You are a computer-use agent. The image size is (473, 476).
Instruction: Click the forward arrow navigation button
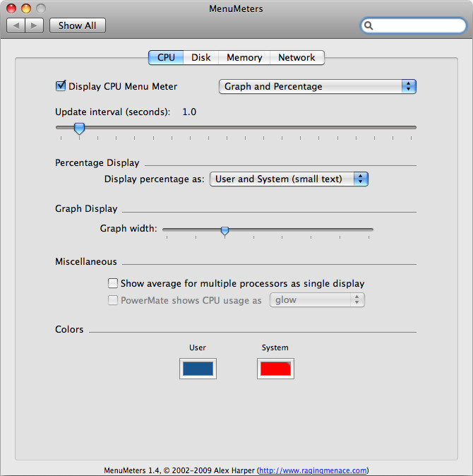35,25
